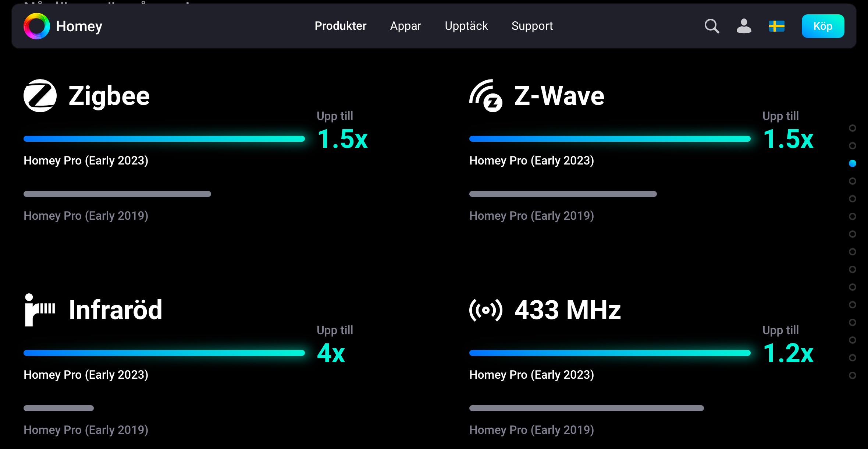This screenshot has width=868, height=449.
Task: Click the Zigbee logo icon
Action: (40, 96)
